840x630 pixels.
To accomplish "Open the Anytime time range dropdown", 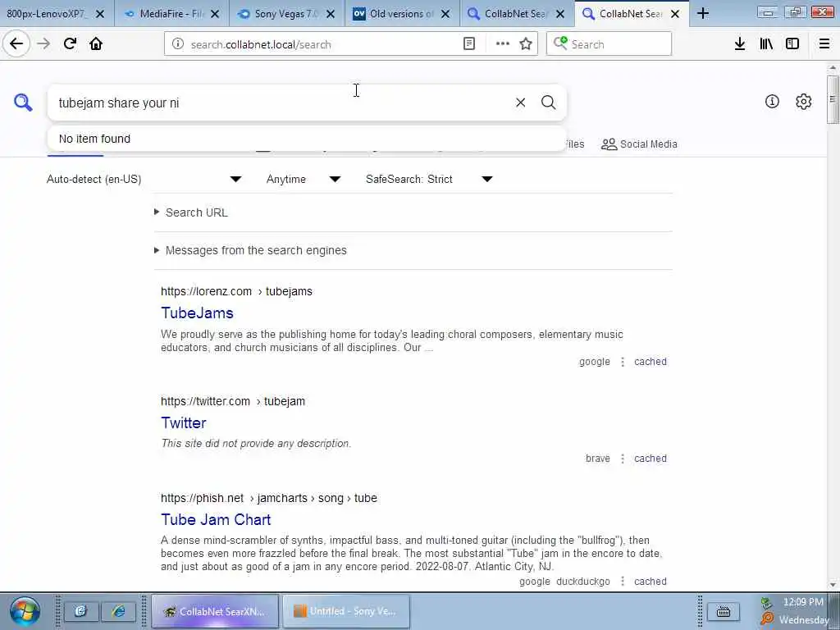I will tap(304, 179).
